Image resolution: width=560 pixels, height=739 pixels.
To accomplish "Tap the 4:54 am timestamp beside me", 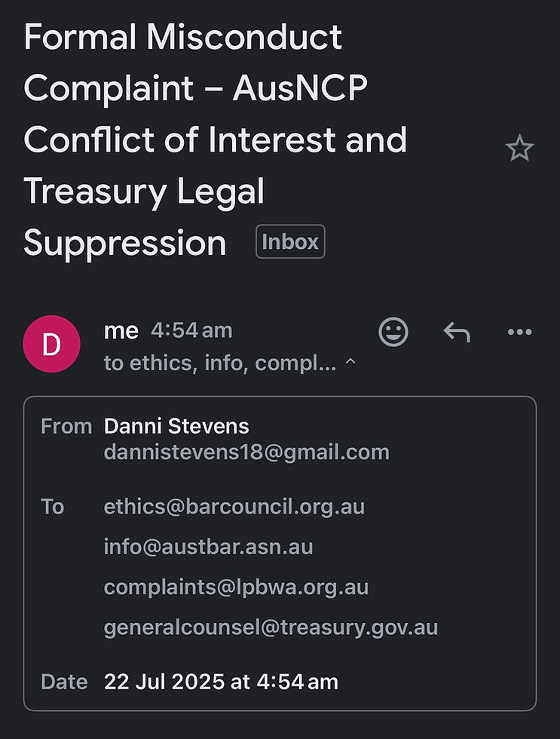I will 191,330.
